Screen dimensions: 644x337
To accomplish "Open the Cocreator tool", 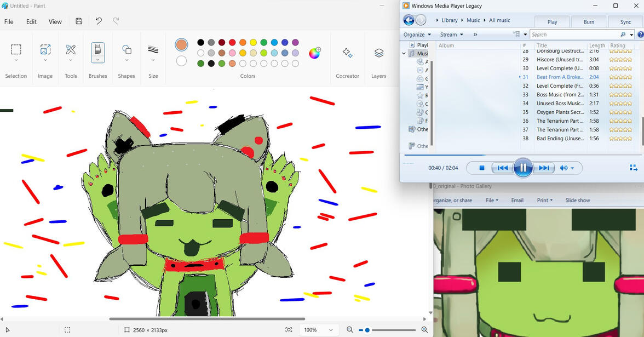I will (347, 53).
